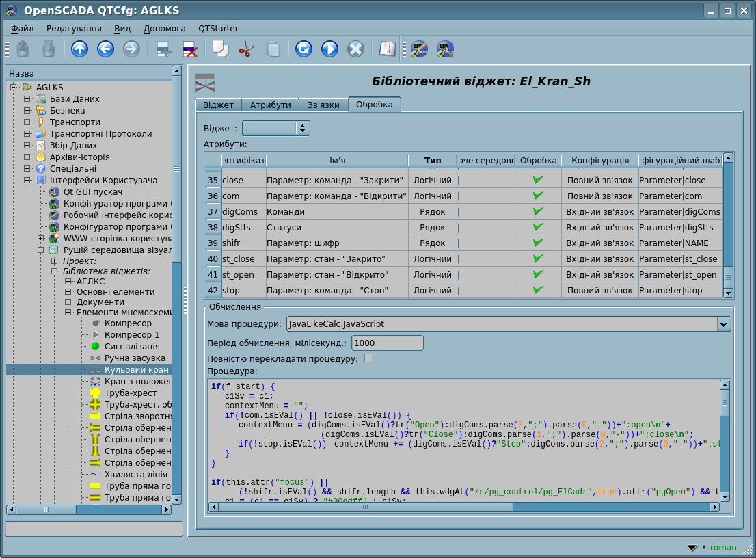Go up one level with the up arrow icon
The image size is (756, 558).
(79, 49)
